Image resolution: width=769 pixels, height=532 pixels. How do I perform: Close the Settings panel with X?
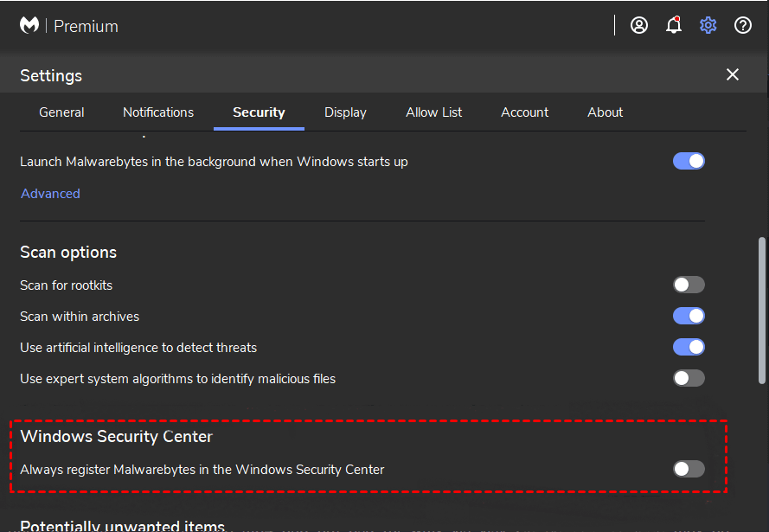[x=733, y=74]
